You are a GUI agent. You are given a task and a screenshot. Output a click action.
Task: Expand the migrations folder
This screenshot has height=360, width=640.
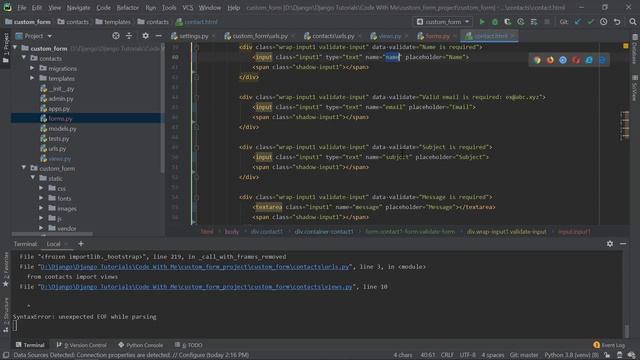(32, 68)
